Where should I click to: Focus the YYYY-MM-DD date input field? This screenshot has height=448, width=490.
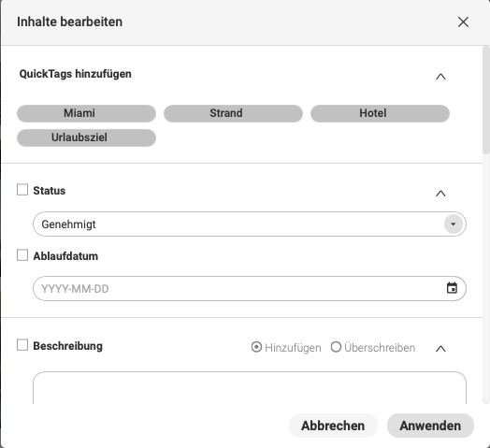[250, 288]
